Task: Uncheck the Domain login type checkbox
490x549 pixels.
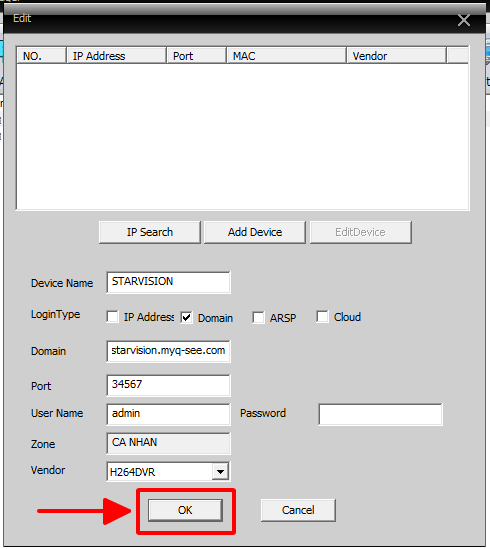Action: [186, 317]
